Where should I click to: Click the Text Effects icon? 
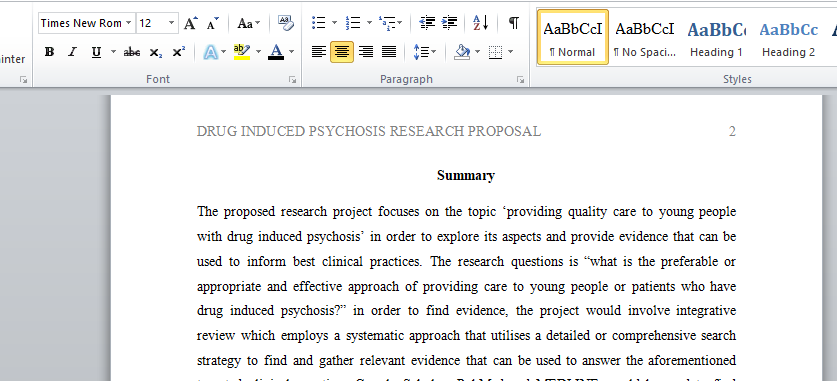point(211,52)
